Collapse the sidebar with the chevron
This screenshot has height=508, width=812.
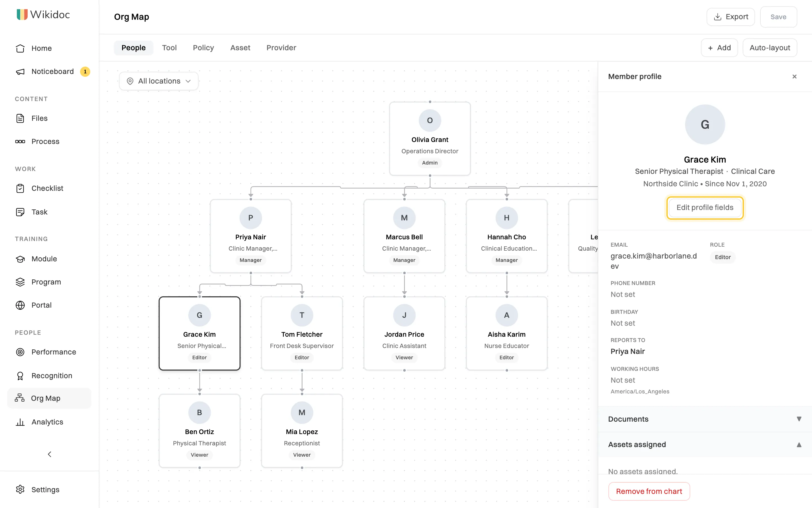click(x=49, y=454)
